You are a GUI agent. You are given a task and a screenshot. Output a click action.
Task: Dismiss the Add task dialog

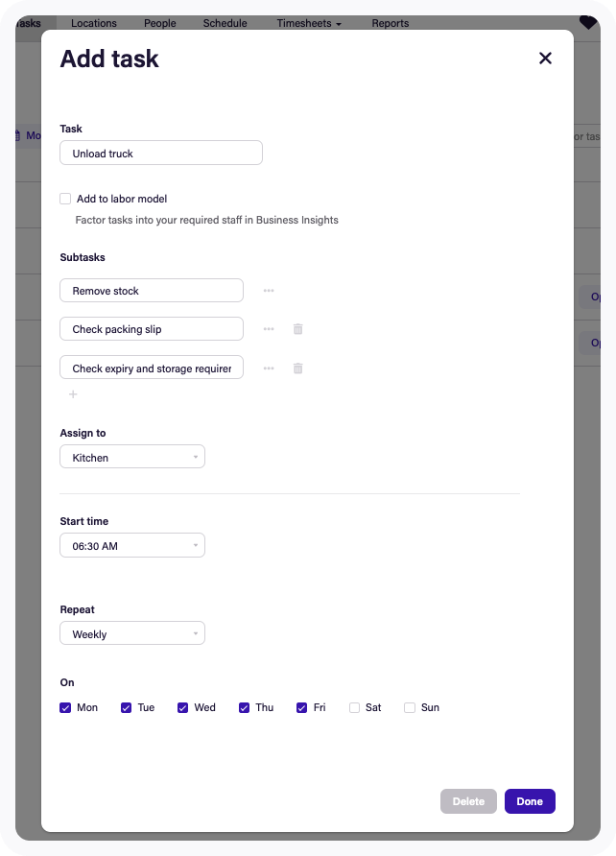point(545,58)
